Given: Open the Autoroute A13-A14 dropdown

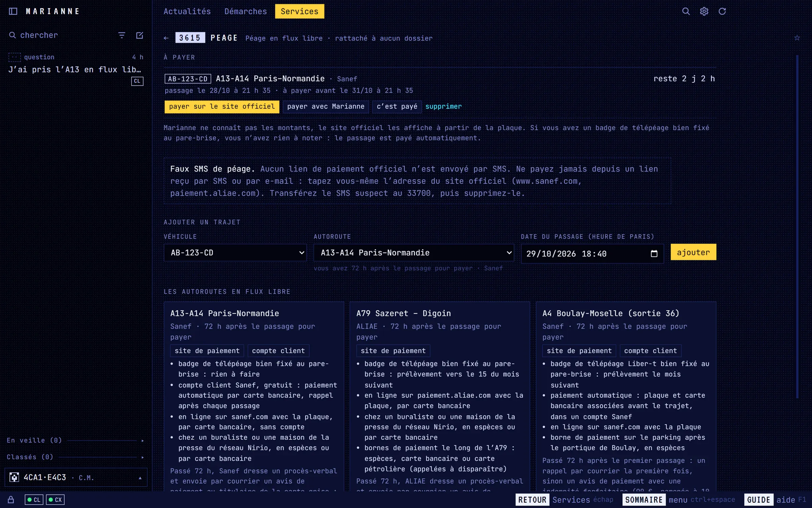Looking at the screenshot, I should pyautogui.click(x=413, y=253).
